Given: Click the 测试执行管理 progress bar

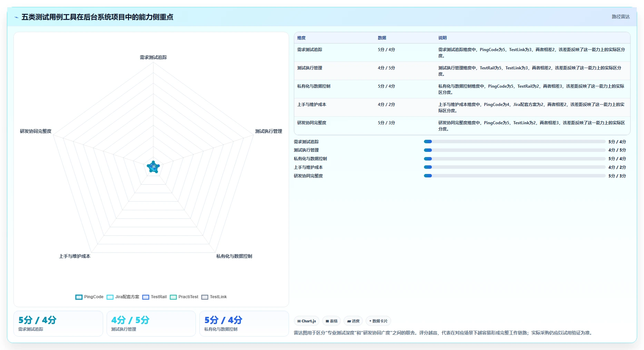Looking at the screenshot, I should pyautogui.click(x=515, y=150).
